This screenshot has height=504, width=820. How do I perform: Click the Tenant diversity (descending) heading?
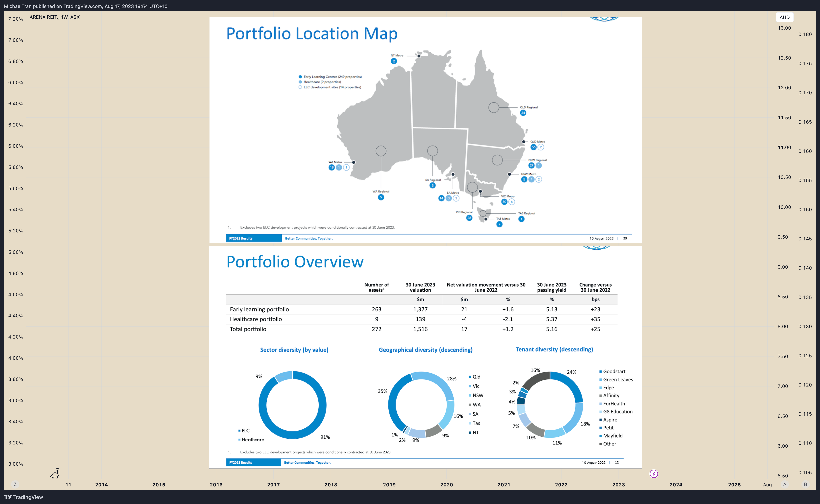click(x=554, y=349)
